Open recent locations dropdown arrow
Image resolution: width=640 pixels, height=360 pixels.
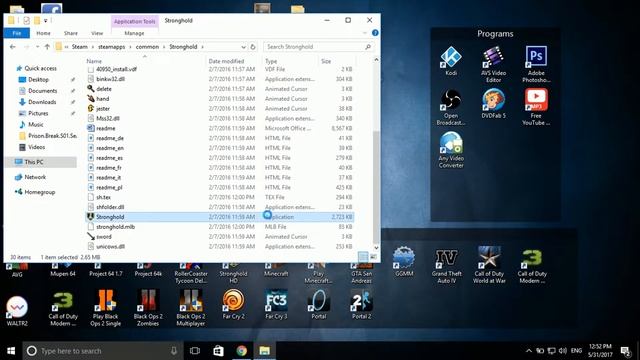tap(37, 47)
